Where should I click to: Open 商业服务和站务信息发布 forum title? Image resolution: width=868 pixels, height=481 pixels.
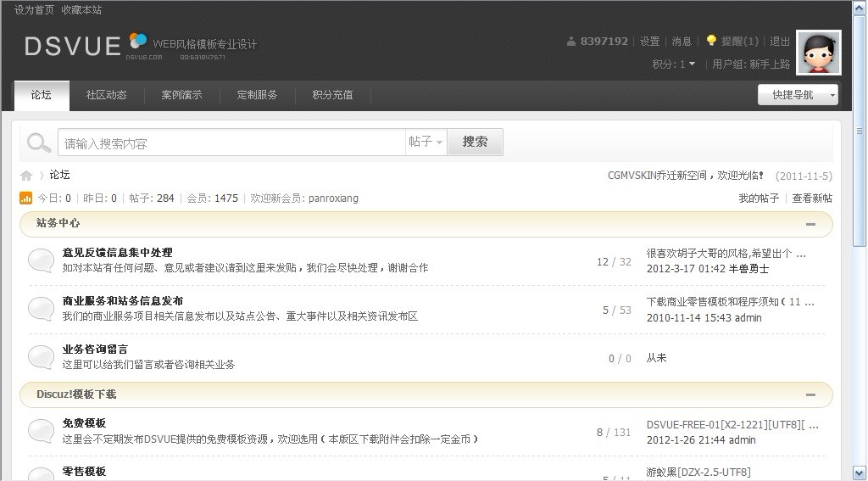click(123, 301)
